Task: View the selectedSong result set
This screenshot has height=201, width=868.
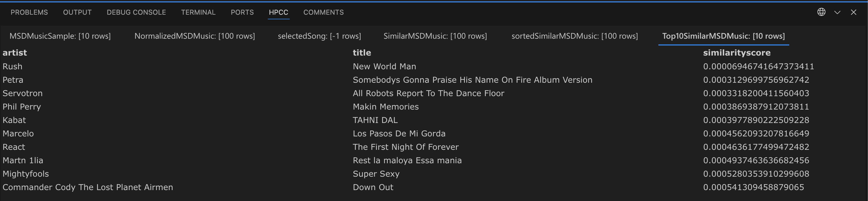Action: coord(319,36)
